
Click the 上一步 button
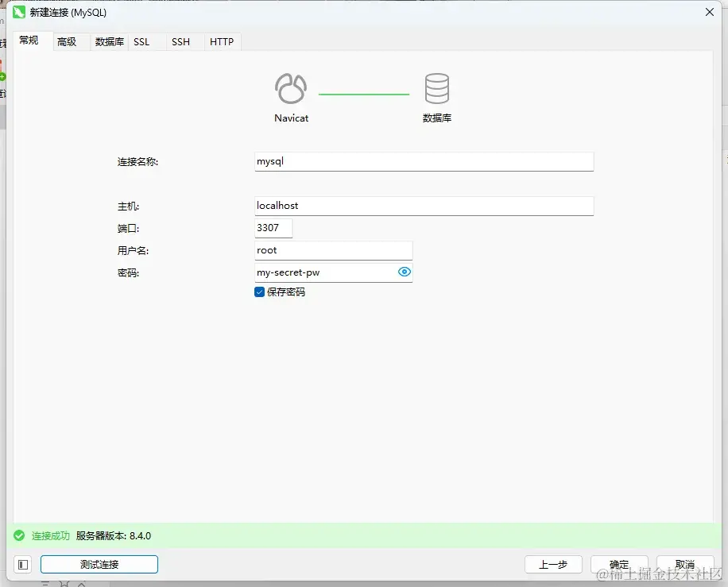[553, 564]
